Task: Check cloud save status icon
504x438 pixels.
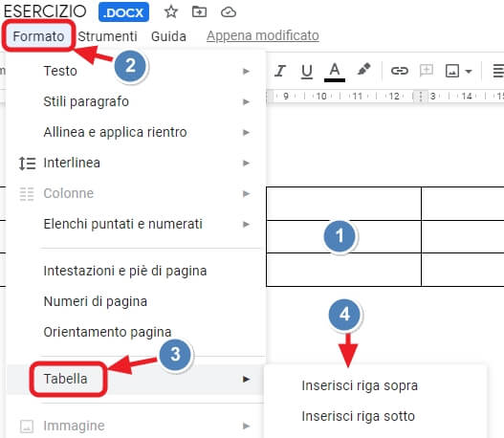Action: pos(229,12)
